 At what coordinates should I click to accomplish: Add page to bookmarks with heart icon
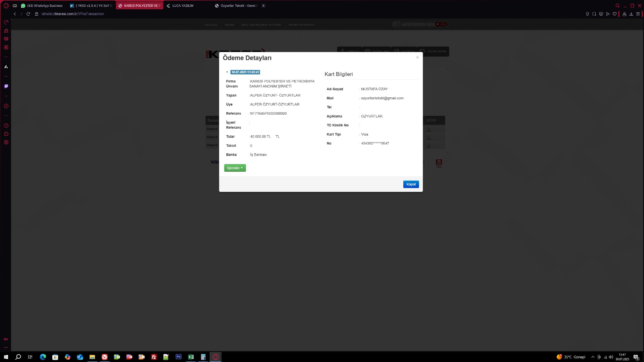tap(615, 14)
